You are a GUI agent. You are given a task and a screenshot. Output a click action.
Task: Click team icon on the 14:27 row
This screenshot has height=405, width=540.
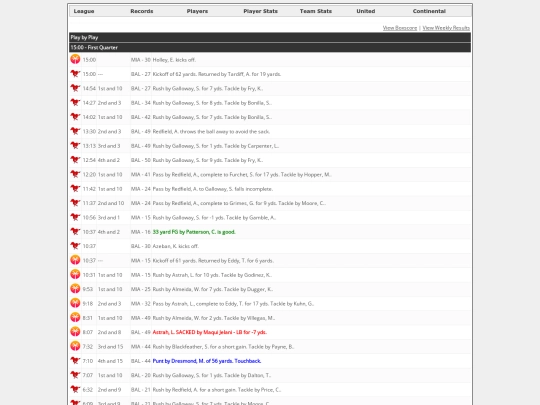[x=75, y=103]
